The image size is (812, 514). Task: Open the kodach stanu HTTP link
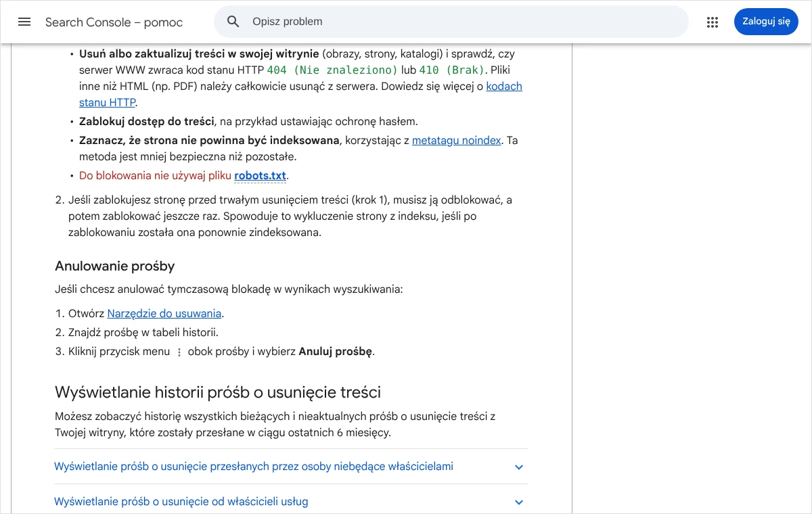coord(300,95)
